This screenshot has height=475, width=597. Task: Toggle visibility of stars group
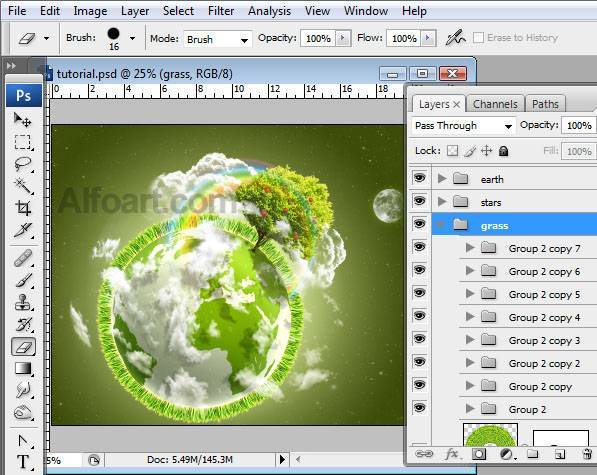419,201
